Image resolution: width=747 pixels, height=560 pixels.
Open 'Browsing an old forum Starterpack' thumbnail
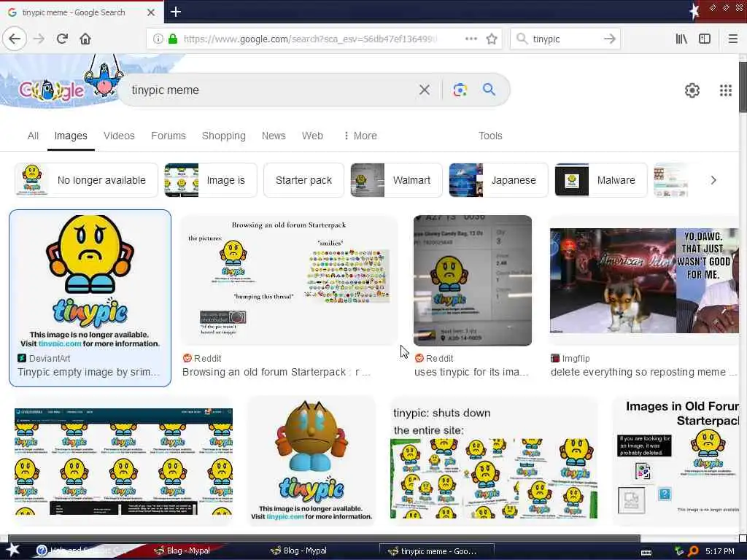click(x=289, y=281)
